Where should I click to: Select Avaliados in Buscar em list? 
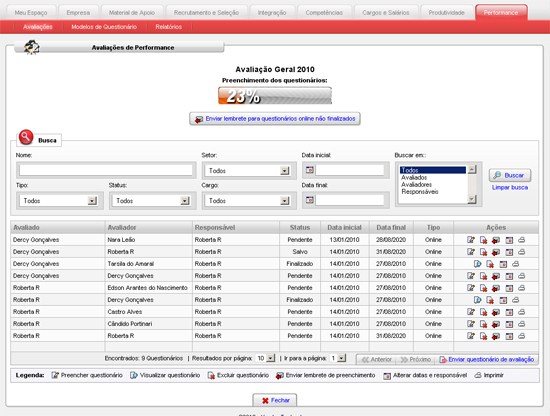tap(414, 177)
